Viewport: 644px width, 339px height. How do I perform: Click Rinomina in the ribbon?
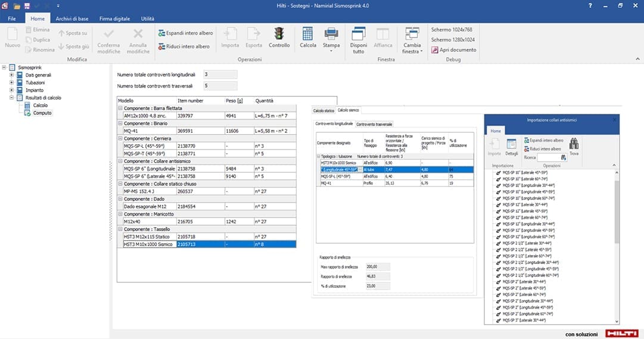[40, 49]
